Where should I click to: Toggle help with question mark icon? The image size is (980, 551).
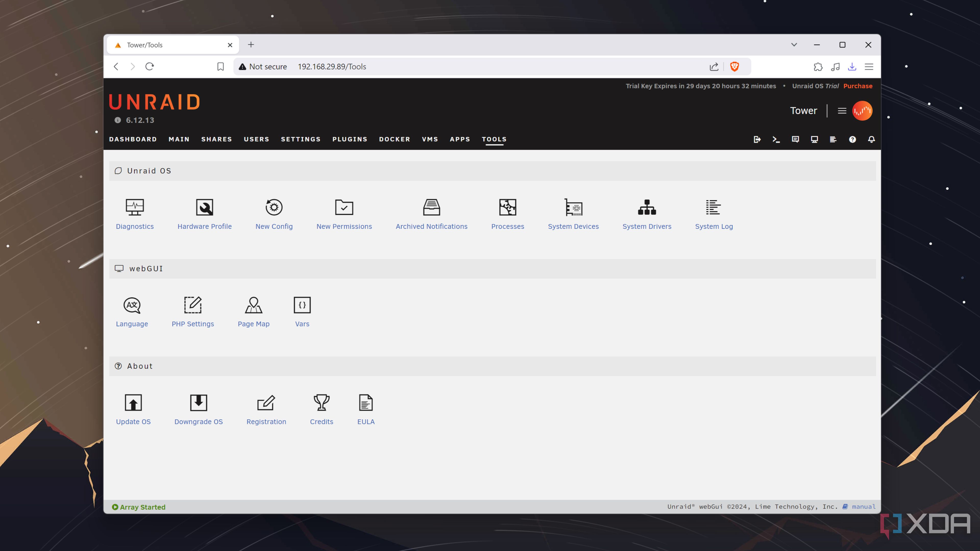tap(852, 139)
